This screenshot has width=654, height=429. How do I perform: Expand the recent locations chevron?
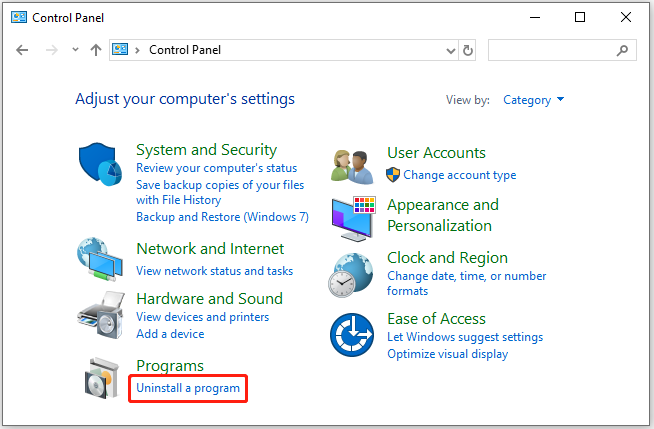pyautogui.click(x=75, y=50)
